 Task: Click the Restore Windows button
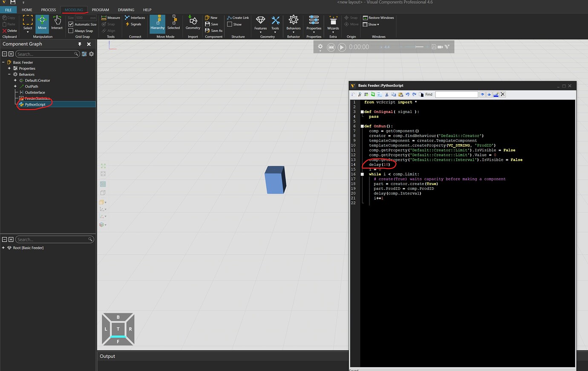(x=378, y=18)
